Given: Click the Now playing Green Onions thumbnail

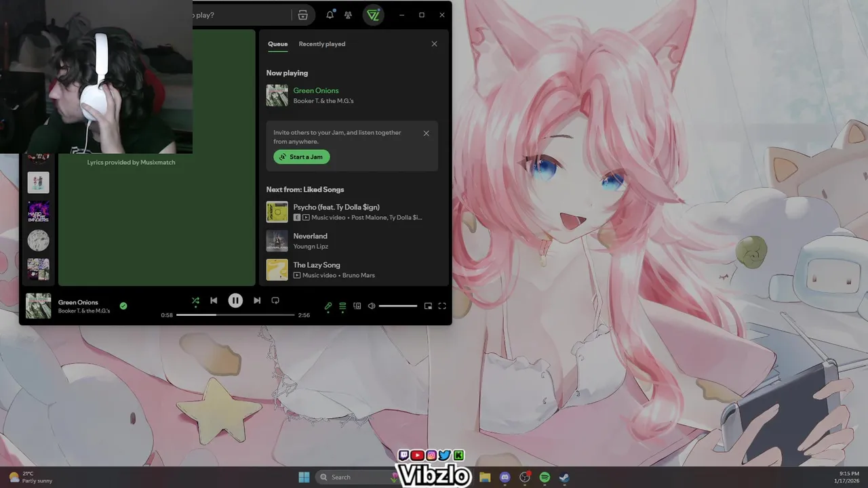Looking at the screenshot, I should [277, 96].
